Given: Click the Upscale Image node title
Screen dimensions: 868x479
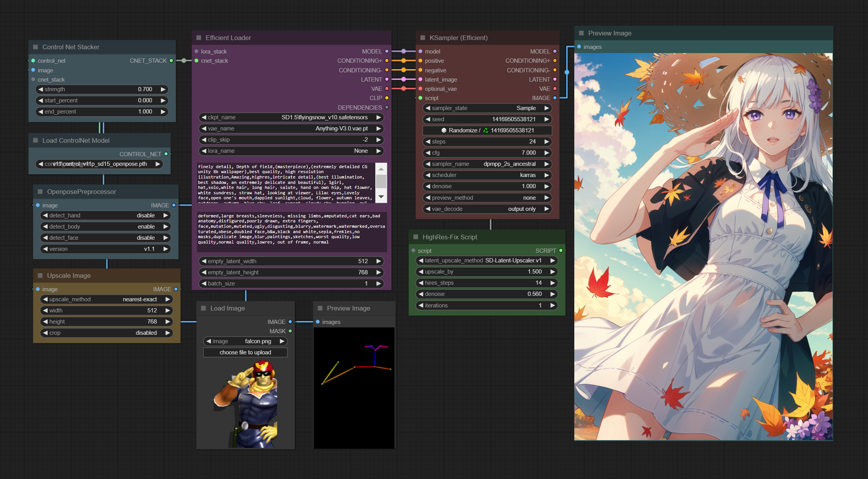Looking at the screenshot, I should click(x=69, y=275).
